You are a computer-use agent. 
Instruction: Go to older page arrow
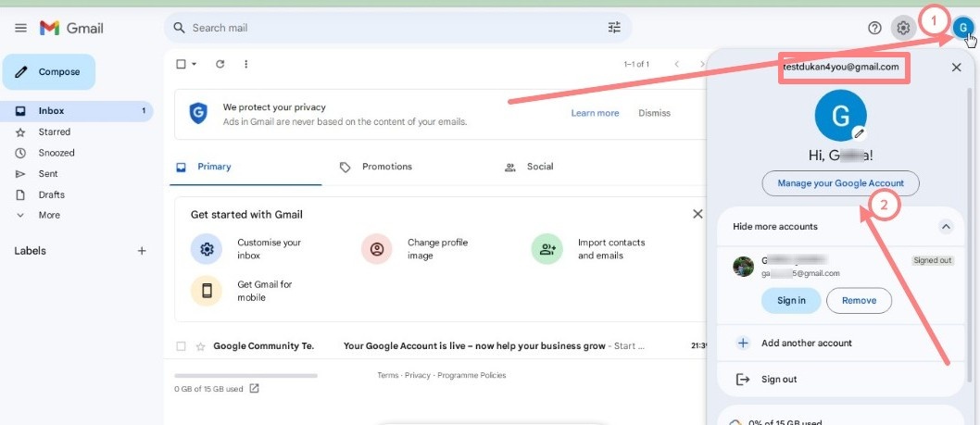[x=702, y=64]
